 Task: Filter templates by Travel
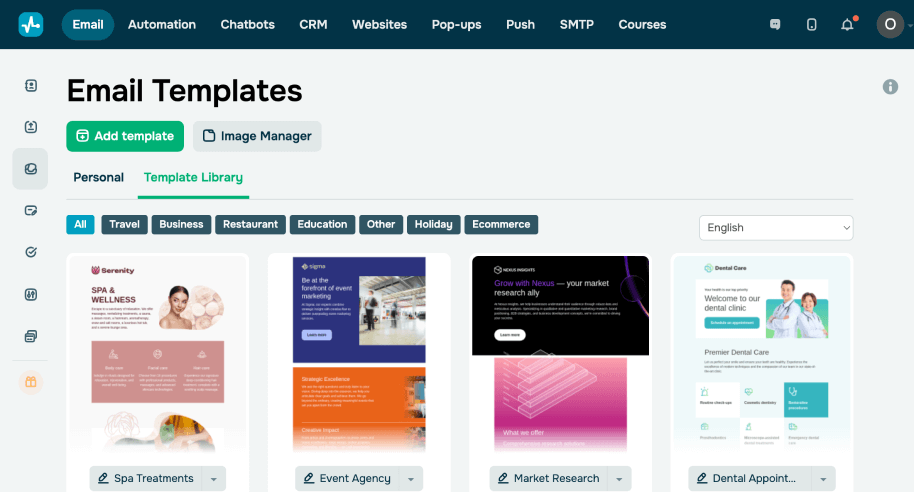[x=125, y=224]
